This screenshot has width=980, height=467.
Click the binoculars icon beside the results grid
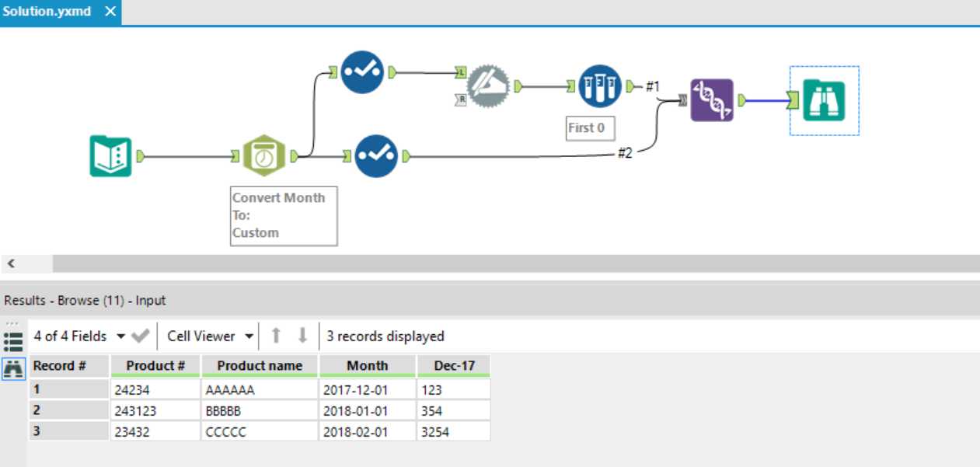click(13, 368)
